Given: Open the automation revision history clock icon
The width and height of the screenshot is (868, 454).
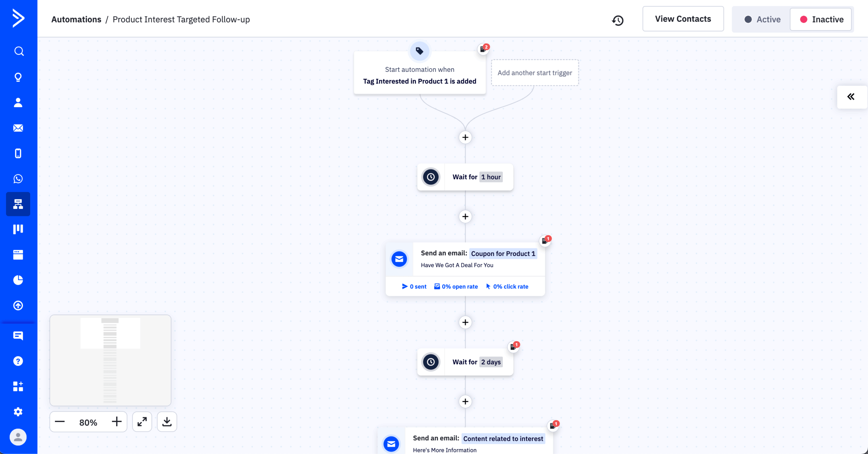Looking at the screenshot, I should 618,20.
